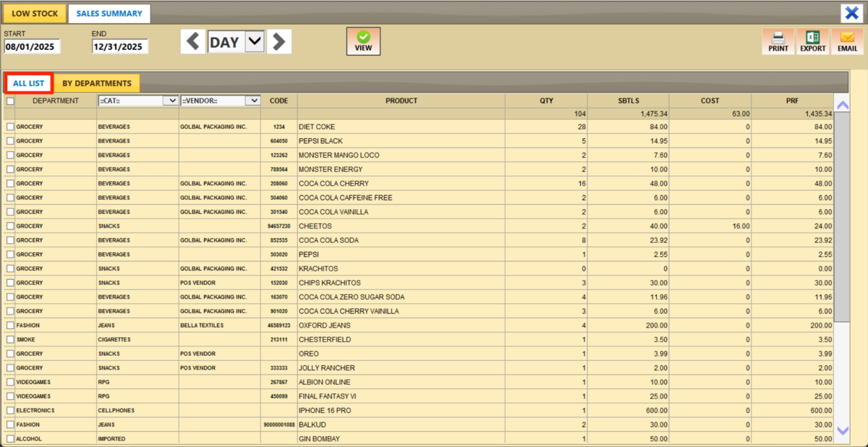
Task: Sort by the SBTLS column header
Action: coord(629,101)
